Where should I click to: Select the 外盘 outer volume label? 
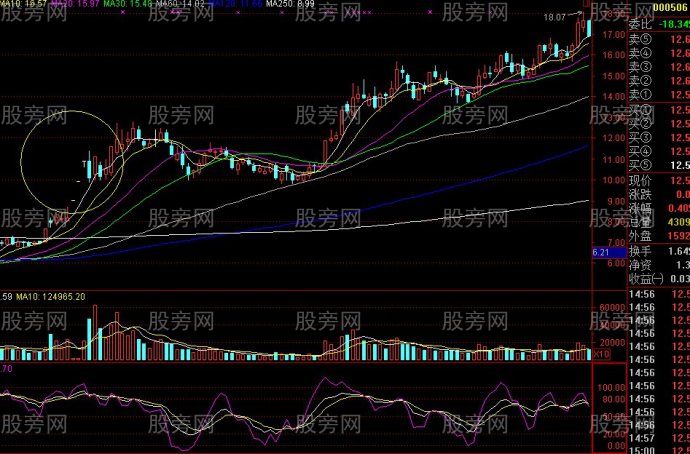click(x=640, y=236)
